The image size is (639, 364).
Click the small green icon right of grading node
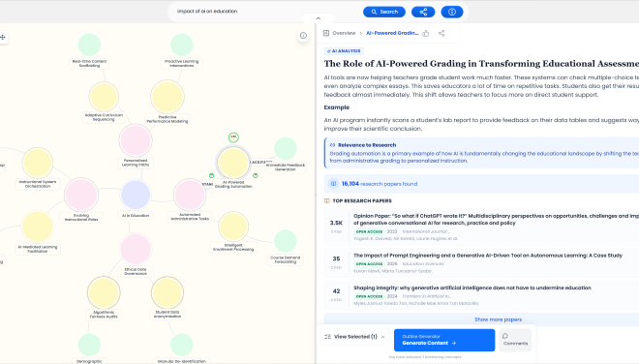point(256,175)
